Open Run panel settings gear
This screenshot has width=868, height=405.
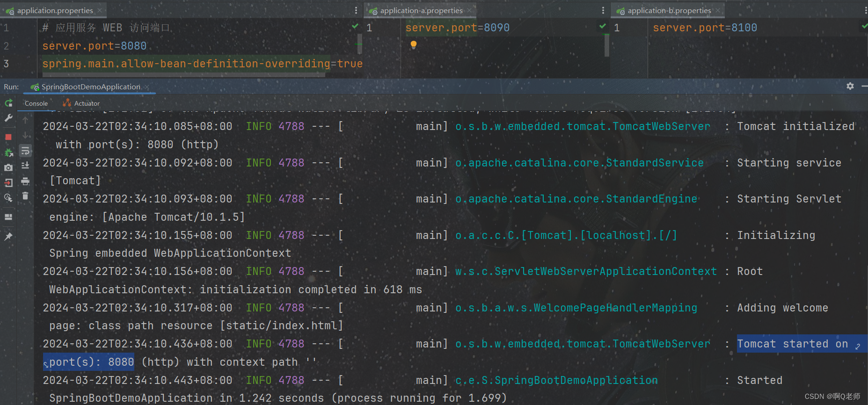pyautogui.click(x=850, y=86)
